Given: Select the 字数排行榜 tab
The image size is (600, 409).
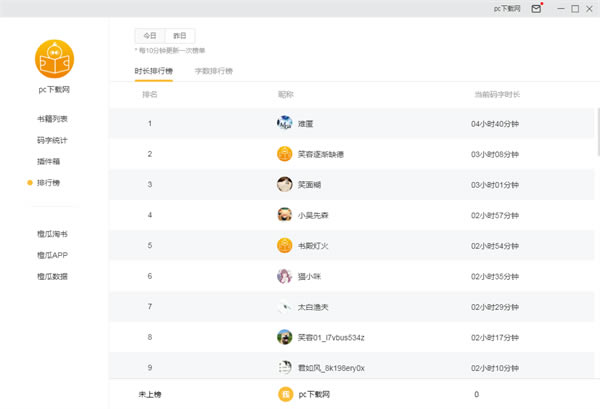Looking at the screenshot, I should 213,71.
